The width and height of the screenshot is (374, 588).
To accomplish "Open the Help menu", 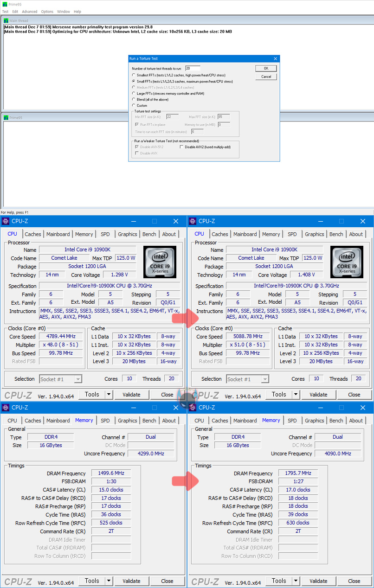I will point(77,12).
